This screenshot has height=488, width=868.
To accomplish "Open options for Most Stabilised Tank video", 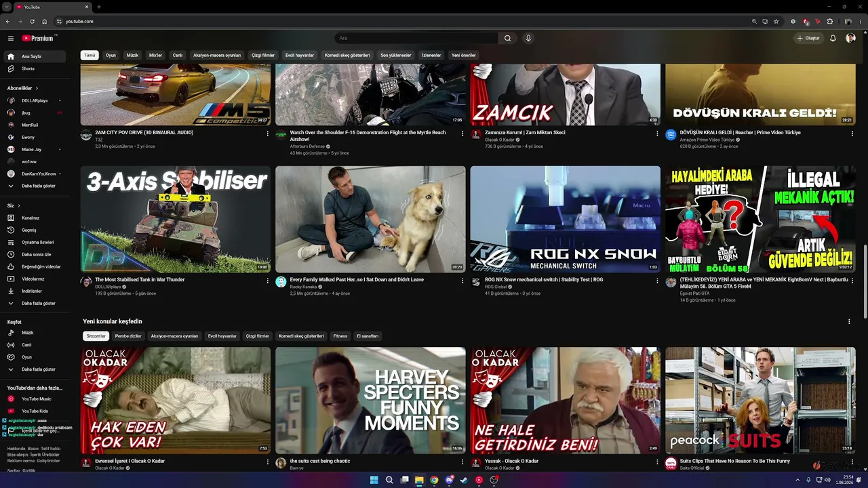I will coord(267,281).
